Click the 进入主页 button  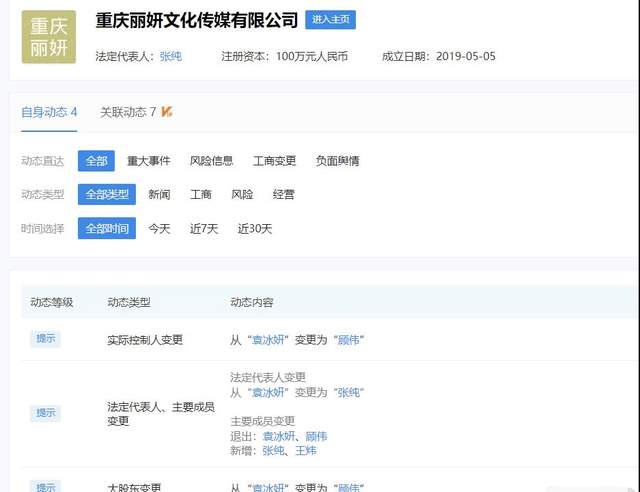(x=331, y=20)
